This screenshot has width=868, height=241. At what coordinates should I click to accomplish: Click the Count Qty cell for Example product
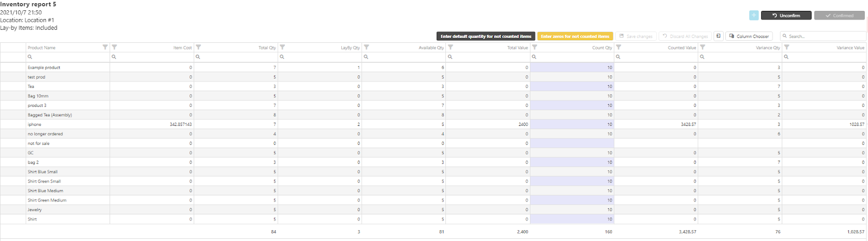572,67
